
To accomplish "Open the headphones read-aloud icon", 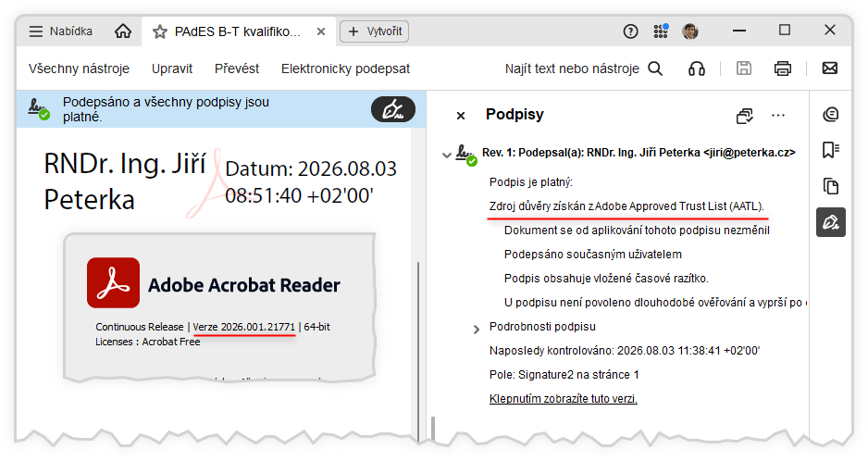I will 697,69.
